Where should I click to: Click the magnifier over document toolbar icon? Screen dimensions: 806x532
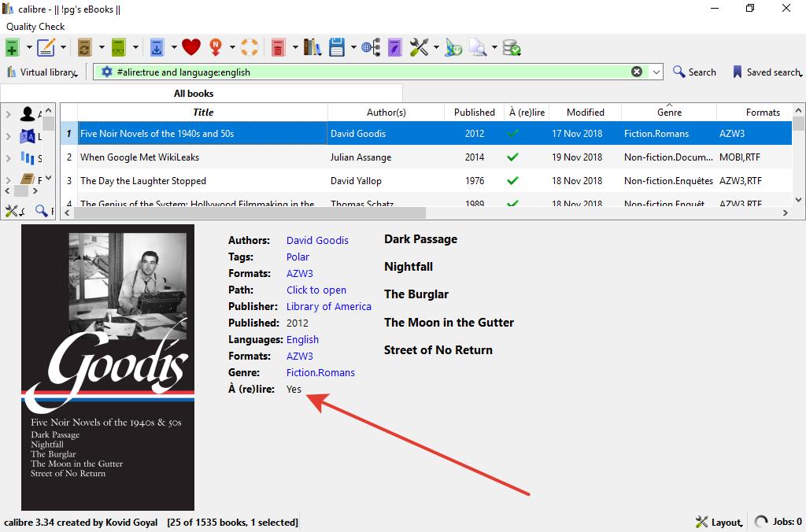[478, 48]
